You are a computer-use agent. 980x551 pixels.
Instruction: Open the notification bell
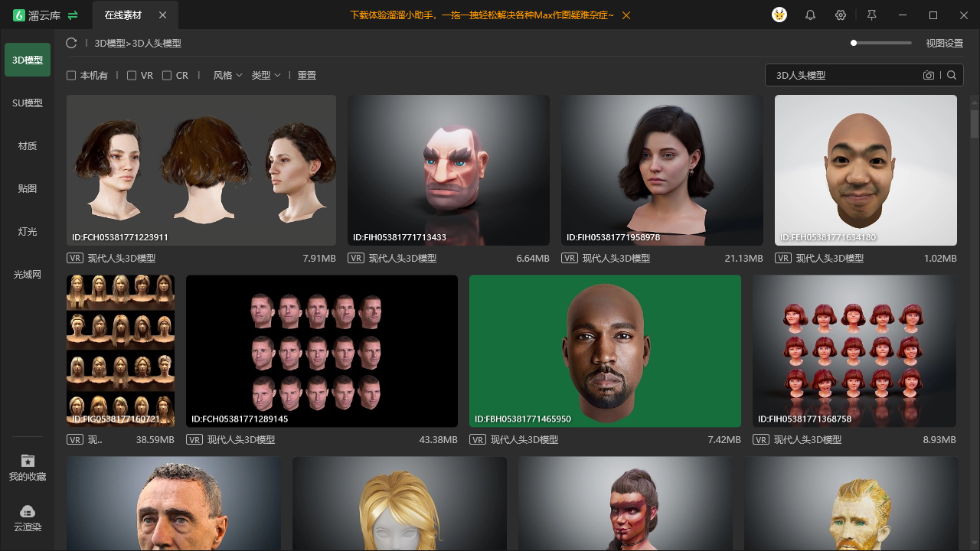point(810,15)
